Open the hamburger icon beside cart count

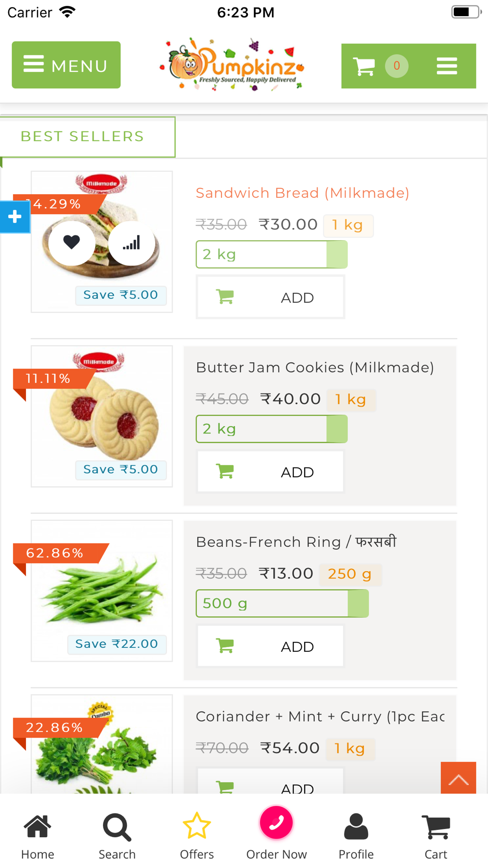(447, 66)
